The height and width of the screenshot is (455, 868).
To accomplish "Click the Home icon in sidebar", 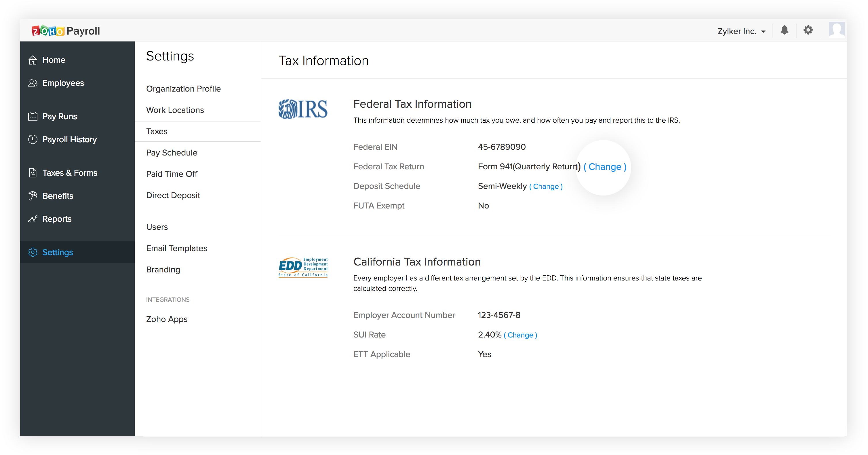I will point(33,60).
